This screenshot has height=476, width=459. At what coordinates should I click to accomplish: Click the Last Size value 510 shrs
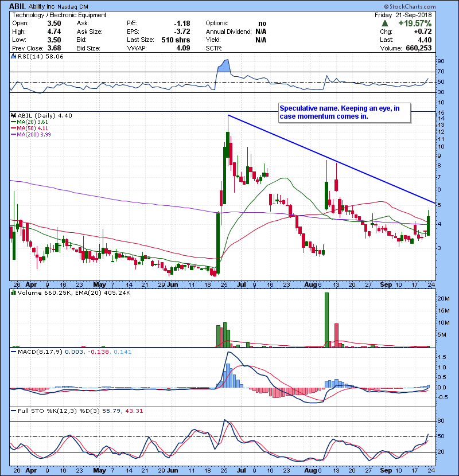click(x=176, y=40)
